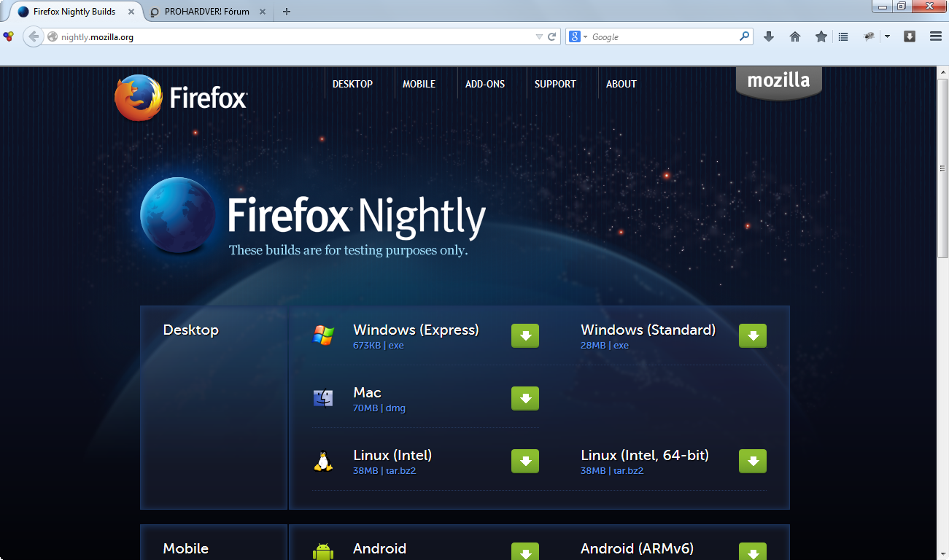Viewport: 949px width, 560px height.
Task: Click the Windows (Standard) link
Action: pos(648,330)
